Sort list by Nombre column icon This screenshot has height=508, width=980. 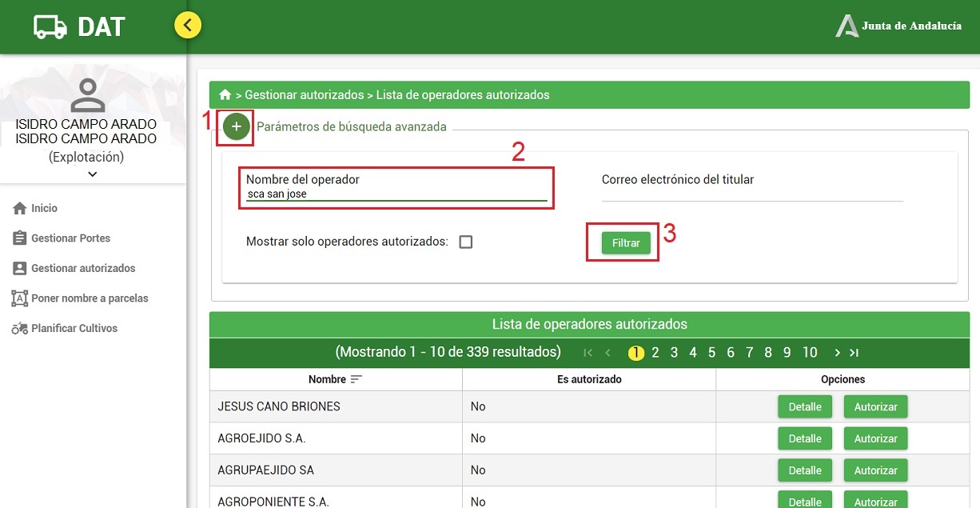357,379
